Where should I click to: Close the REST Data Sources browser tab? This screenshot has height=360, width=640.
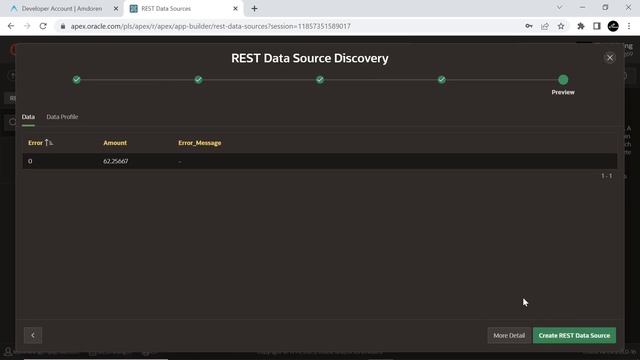click(x=235, y=9)
